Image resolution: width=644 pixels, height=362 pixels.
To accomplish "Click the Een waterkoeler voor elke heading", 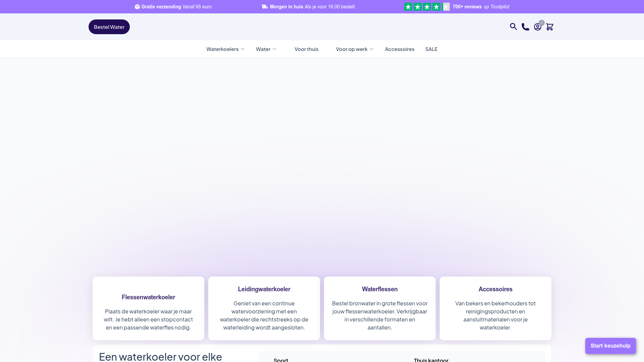I will point(160,356).
